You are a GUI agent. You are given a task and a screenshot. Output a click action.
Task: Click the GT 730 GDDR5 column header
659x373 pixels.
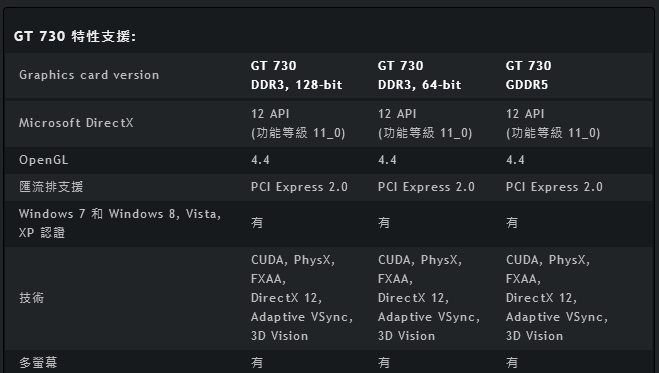click(528, 75)
